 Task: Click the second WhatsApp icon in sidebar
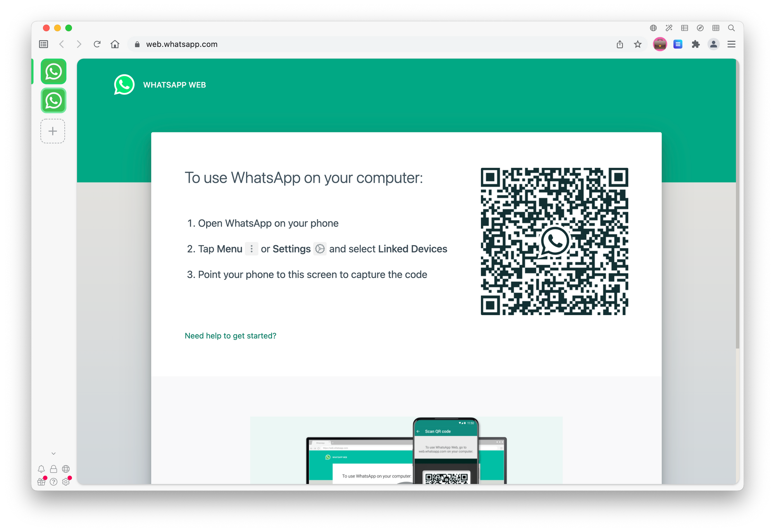coord(53,100)
